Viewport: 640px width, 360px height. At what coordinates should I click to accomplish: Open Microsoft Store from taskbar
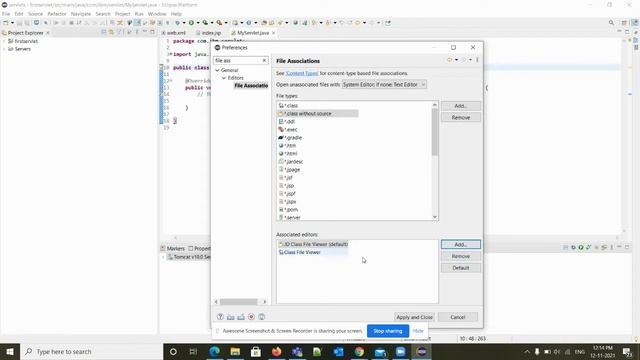(256, 351)
